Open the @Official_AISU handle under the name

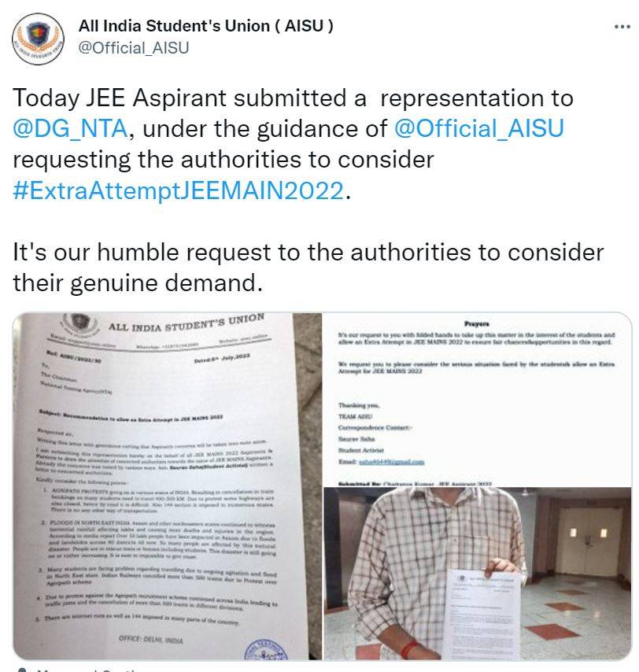[x=133, y=48]
